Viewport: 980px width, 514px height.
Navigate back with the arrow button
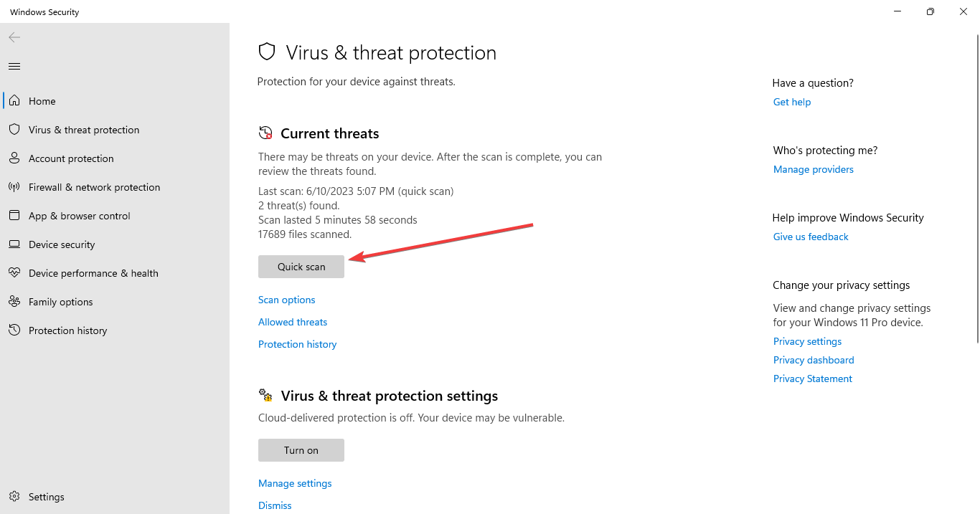14,37
